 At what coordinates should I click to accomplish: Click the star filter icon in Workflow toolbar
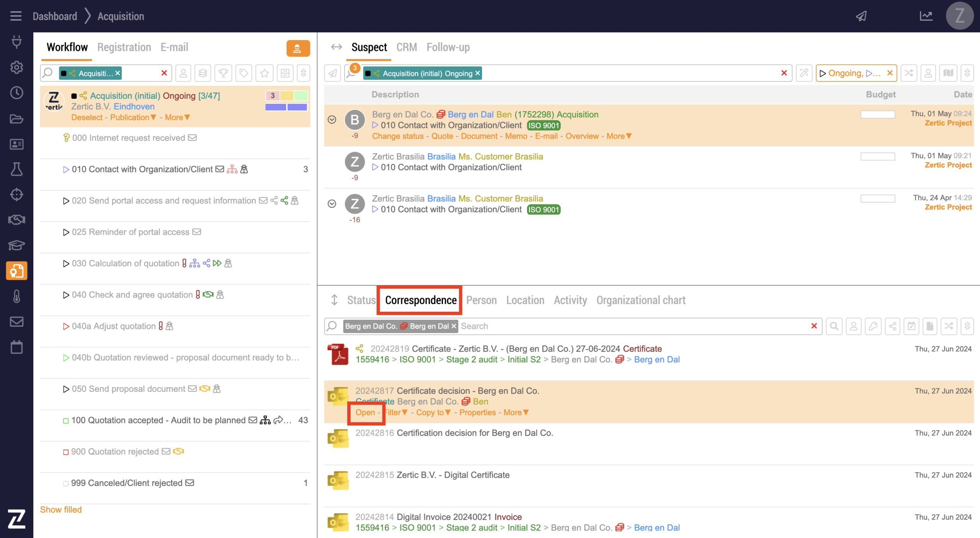click(x=264, y=73)
